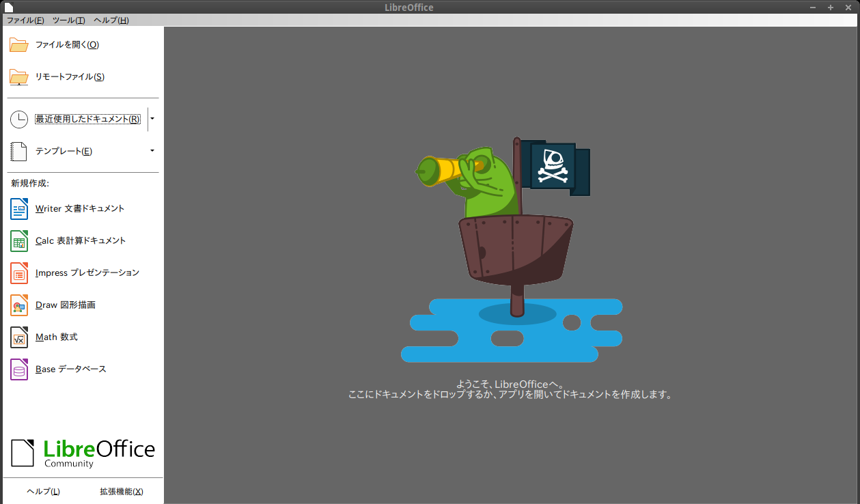The height and width of the screenshot is (504, 860).
Task: Create a new Draw 図形描画
Action: point(66,305)
